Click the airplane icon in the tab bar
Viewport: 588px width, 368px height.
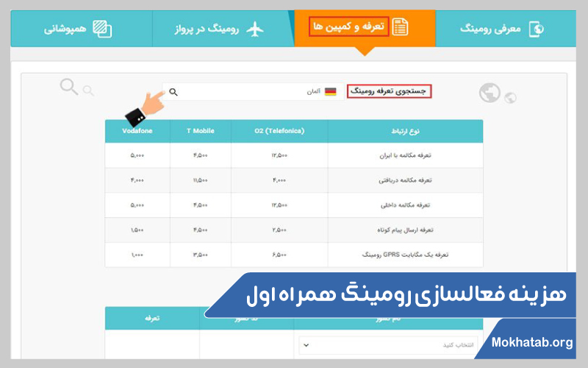click(x=255, y=29)
